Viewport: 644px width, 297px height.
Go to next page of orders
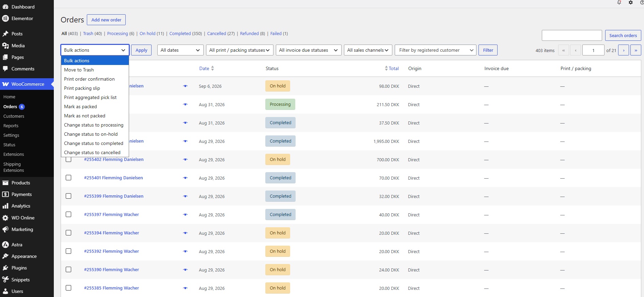pyautogui.click(x=624, y=50)
